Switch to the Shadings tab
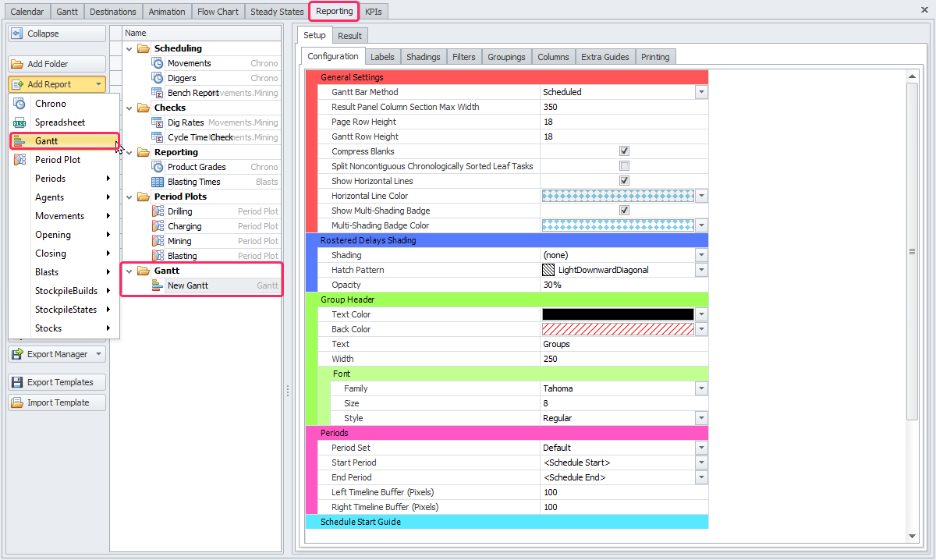This screenshot has width=936, height=560. tap(423, 57)
